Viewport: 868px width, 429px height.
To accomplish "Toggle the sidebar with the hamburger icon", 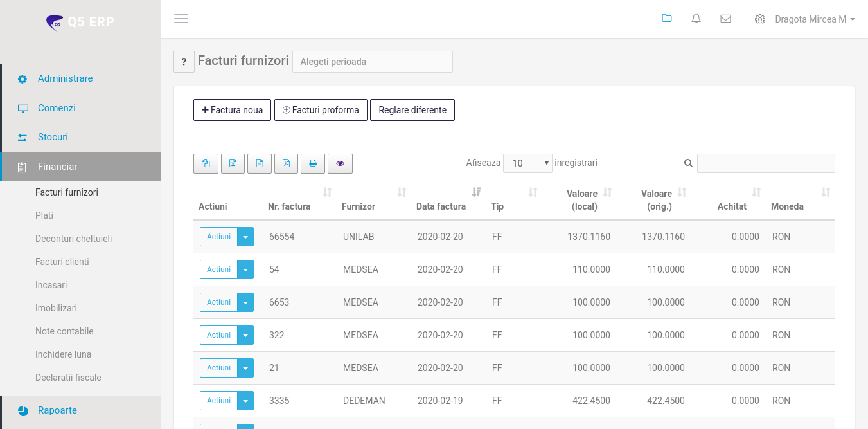I will pos(181,19).
